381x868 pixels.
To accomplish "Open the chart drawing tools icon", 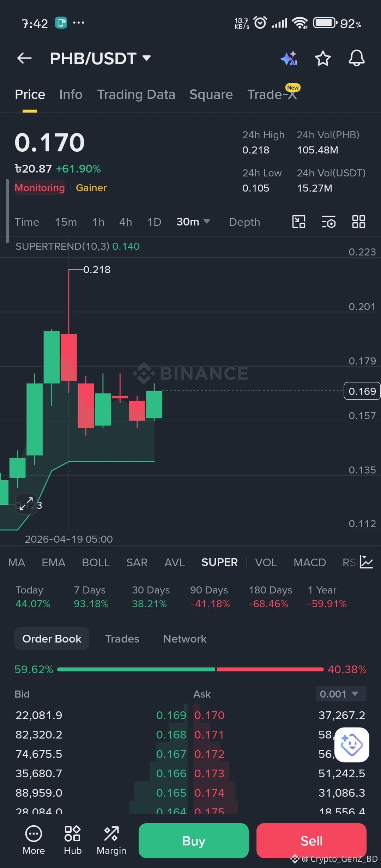I will [x=299, y=222].
